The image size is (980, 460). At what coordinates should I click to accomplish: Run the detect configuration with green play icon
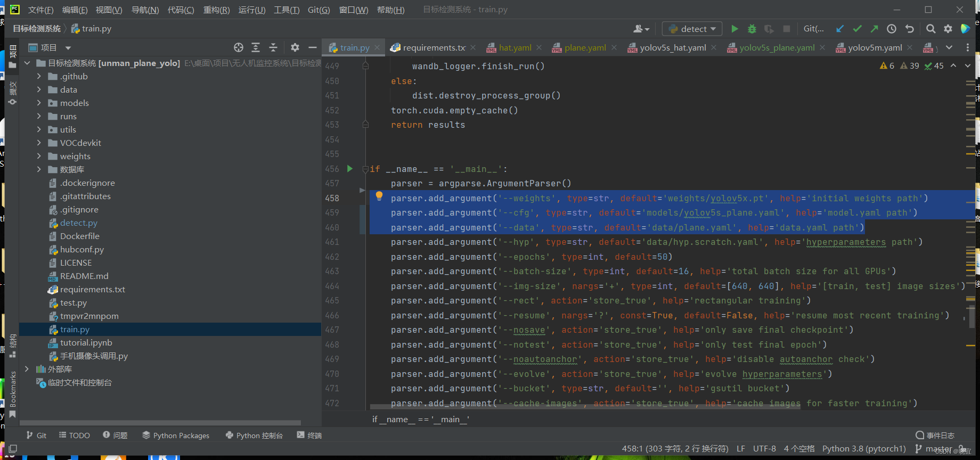coord(734,29)
